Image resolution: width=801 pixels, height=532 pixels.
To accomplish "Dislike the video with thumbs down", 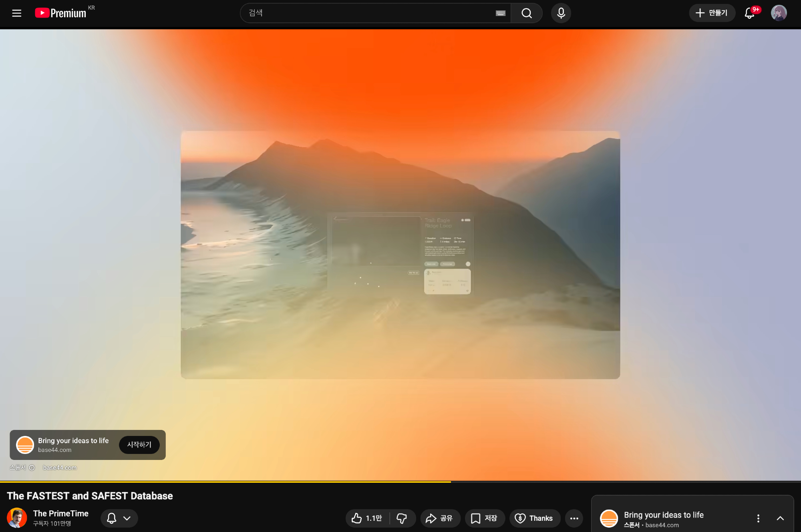I will [402, 518].
